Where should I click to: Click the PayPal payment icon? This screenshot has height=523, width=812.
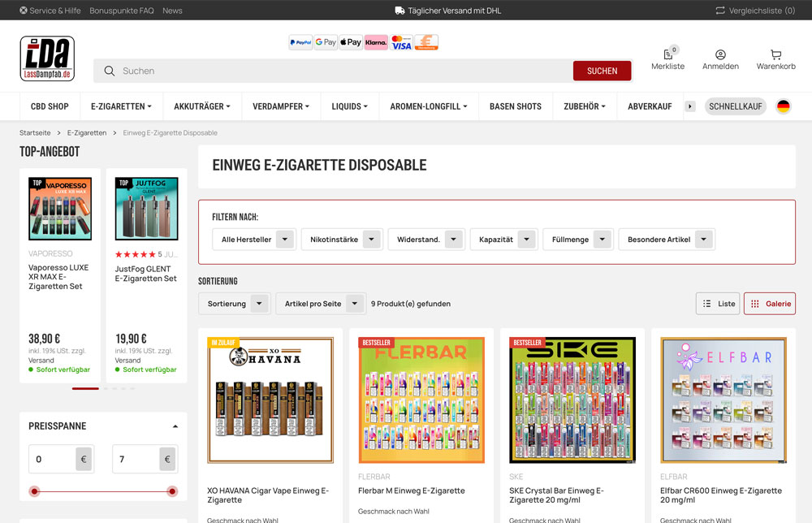(300, 42)
